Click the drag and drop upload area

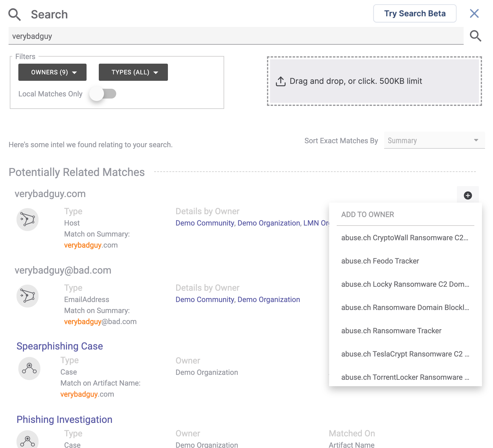tap(374, 81)
